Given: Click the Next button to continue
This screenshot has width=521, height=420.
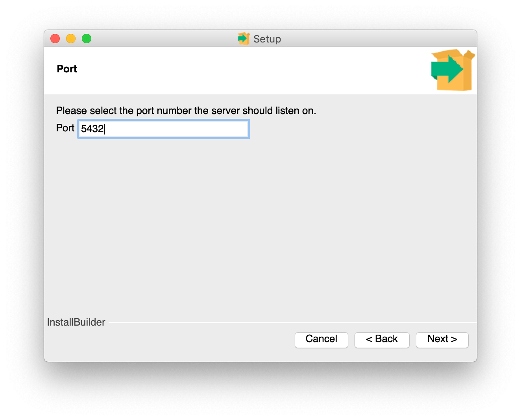Looking at the screenshot, I should [442, 339].
